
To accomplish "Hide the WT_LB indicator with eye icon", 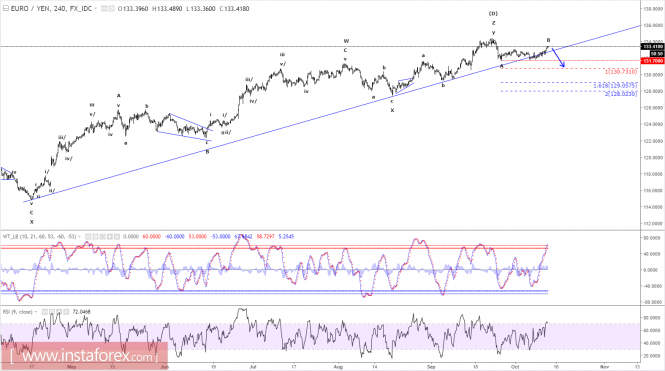I will [88, 237].
